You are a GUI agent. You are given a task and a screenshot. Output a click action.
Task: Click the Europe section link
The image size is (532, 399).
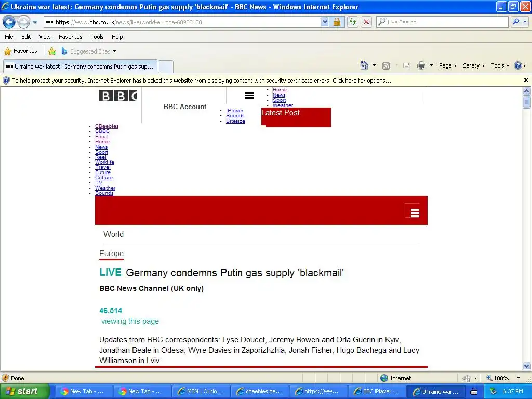111,254
